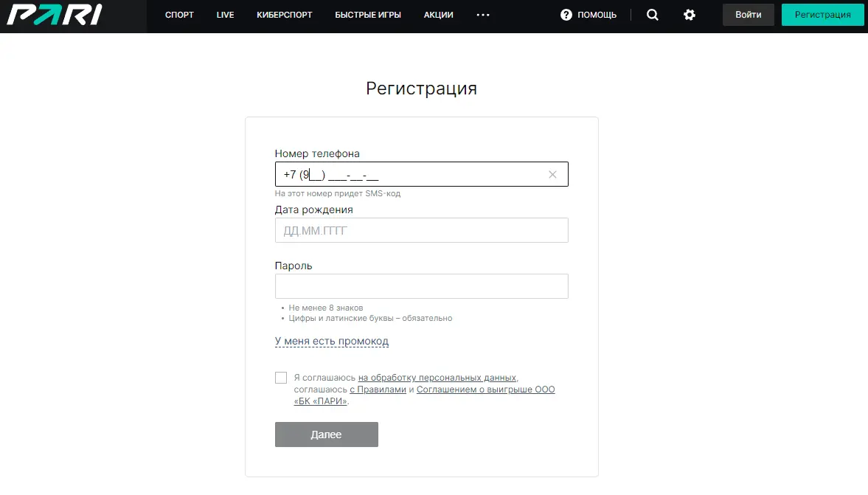Click the Войти login button

(749, 15)
